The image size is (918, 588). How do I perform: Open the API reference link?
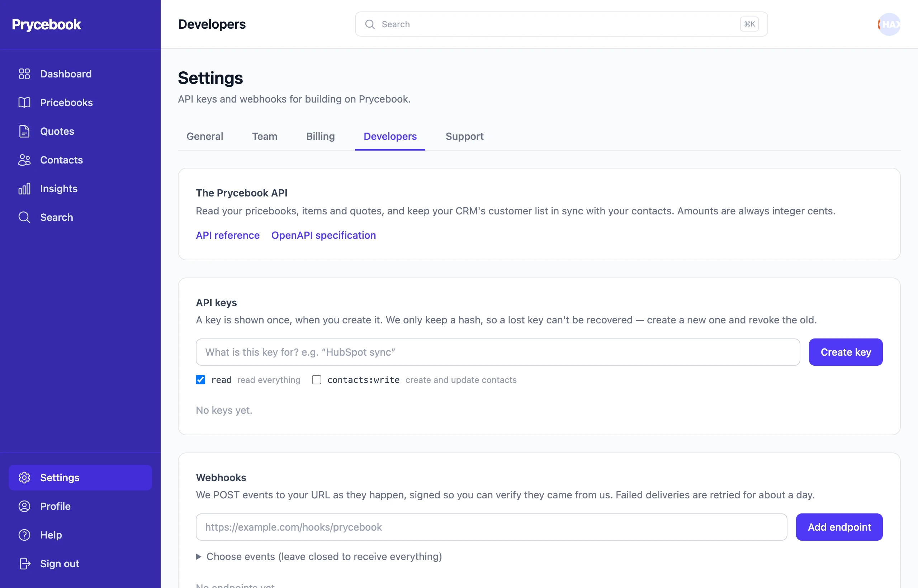pyautogui.click(x=228, y=235)
